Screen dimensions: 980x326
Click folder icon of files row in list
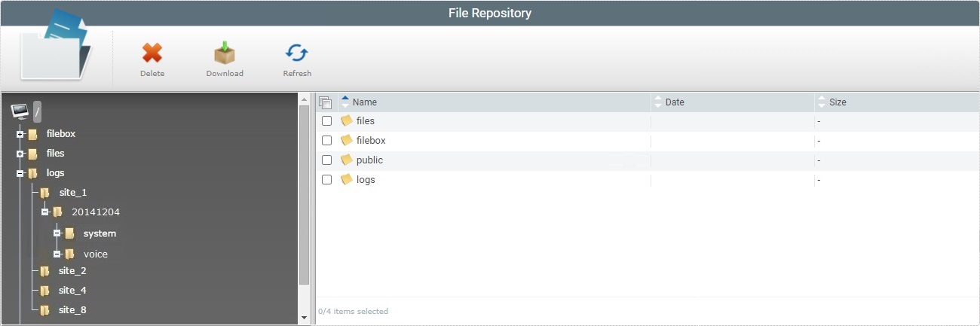pyautogui.click(x=347, y=120)
